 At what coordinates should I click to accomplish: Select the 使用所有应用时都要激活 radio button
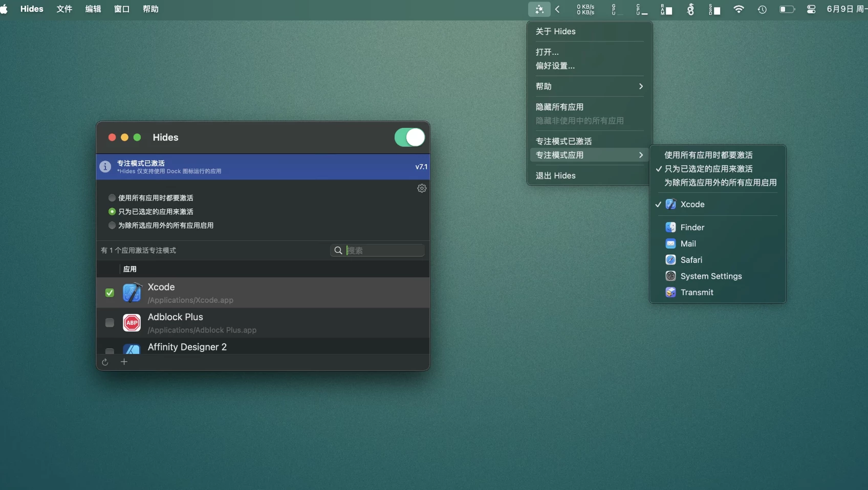tap(112, 198)
